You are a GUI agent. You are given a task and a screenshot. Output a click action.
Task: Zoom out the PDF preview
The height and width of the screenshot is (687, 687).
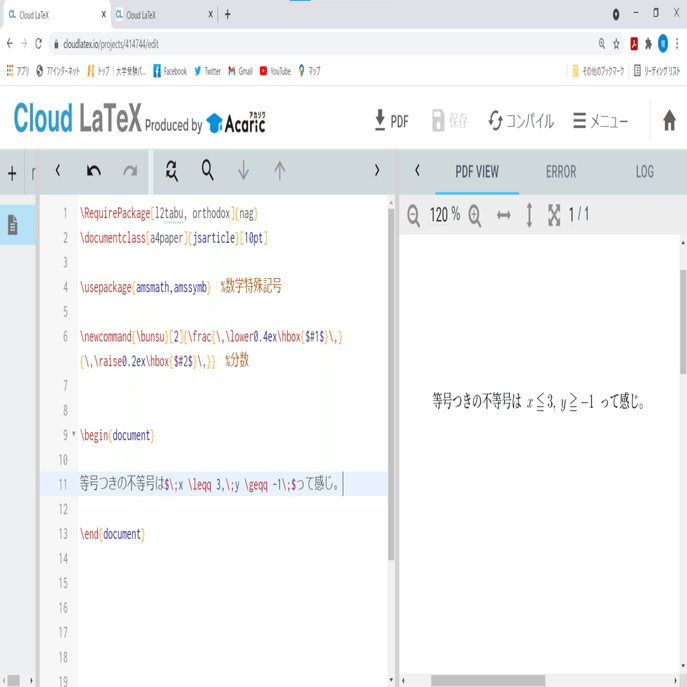413,215
